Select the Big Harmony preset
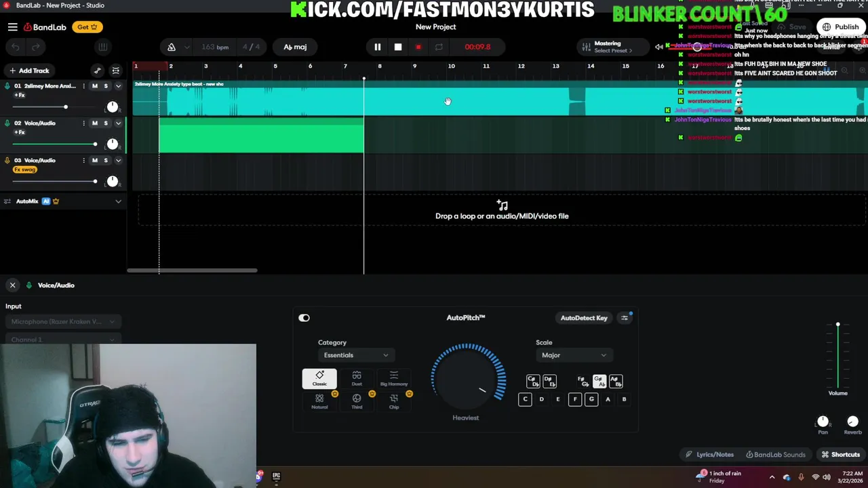 (394, 379)
